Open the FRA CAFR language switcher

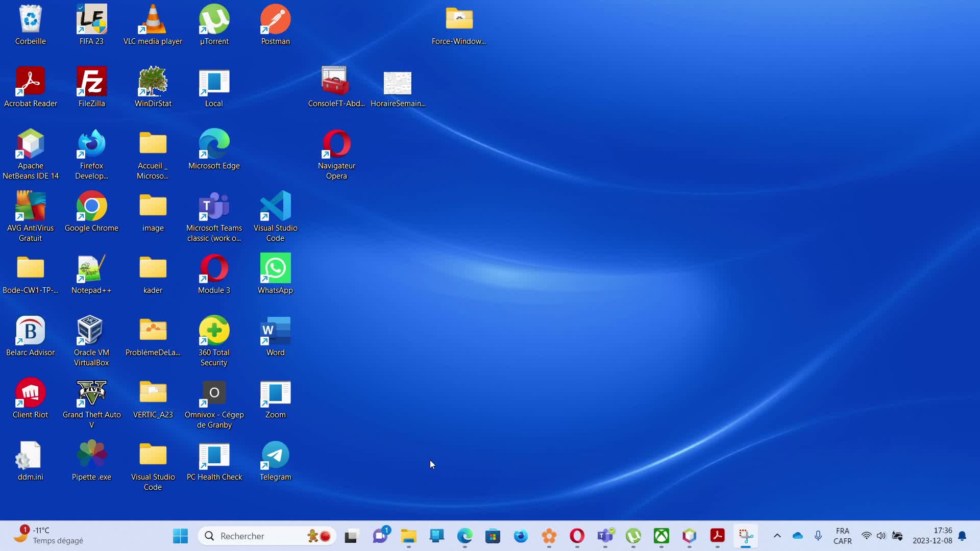pos(842,536)
